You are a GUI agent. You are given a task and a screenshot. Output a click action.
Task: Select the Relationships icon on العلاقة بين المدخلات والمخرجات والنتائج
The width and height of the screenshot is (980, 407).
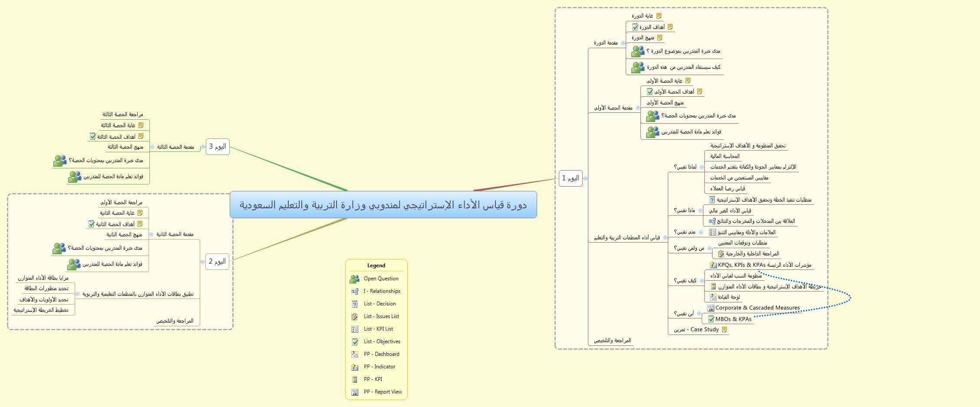[x=712, y=221]
